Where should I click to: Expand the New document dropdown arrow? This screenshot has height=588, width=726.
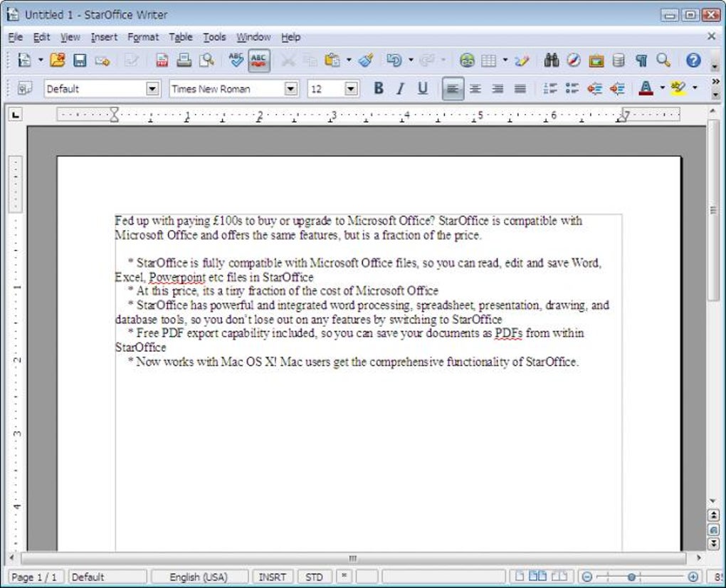[x=41, y=61]
